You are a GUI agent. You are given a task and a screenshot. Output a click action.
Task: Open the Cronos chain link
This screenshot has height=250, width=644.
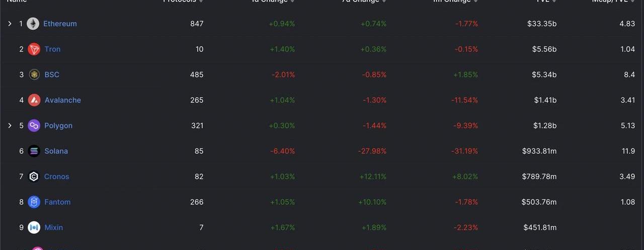coord(56,176)
